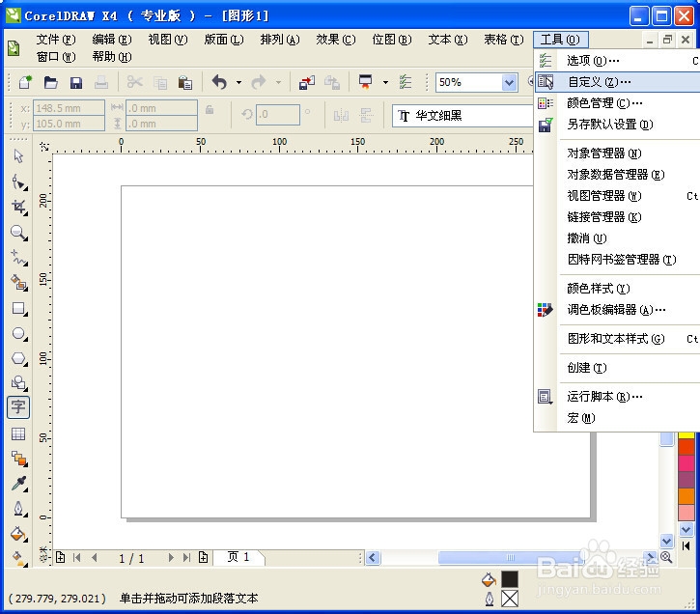Open the 表格(T) menu
Viewport: 700px width, 614px height.
tap(504, 40)
